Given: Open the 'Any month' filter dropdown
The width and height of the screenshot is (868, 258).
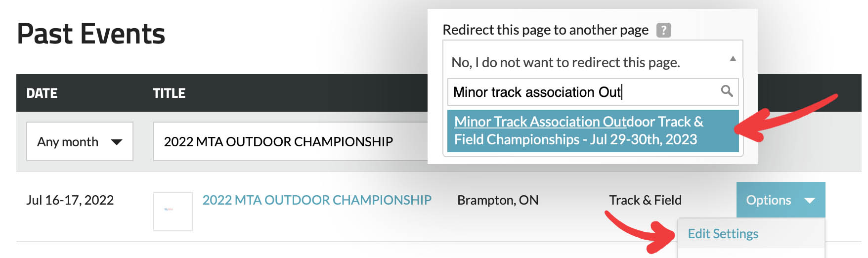Looking at the screenshot, I should tap(80, 142).
